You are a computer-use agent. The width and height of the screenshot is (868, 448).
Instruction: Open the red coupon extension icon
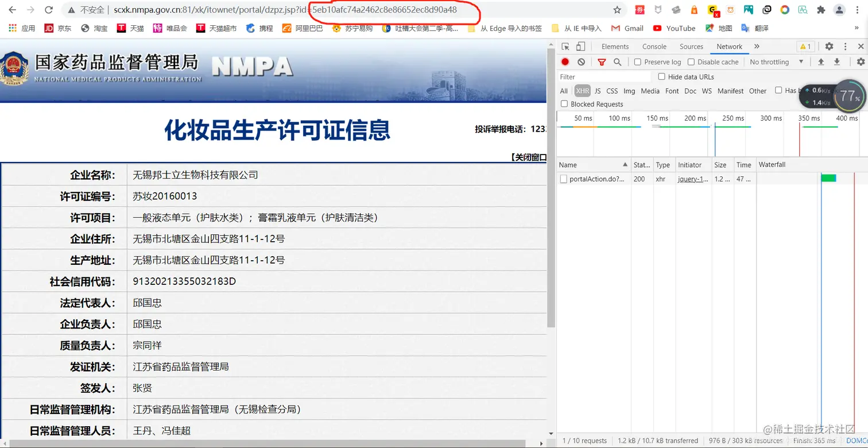(640, 10)
